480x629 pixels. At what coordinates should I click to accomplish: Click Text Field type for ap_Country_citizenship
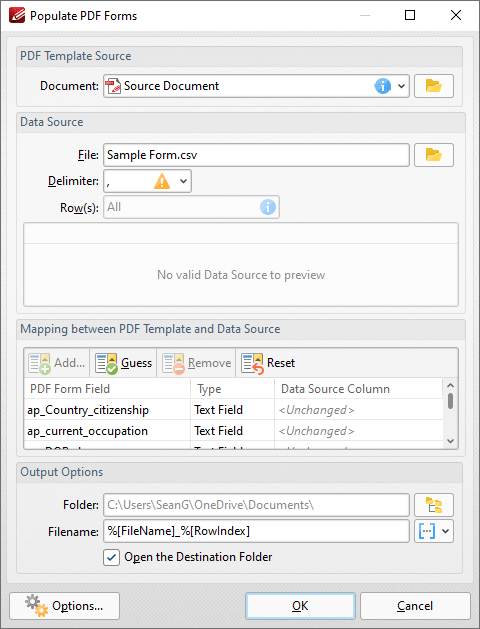point(233,410)
